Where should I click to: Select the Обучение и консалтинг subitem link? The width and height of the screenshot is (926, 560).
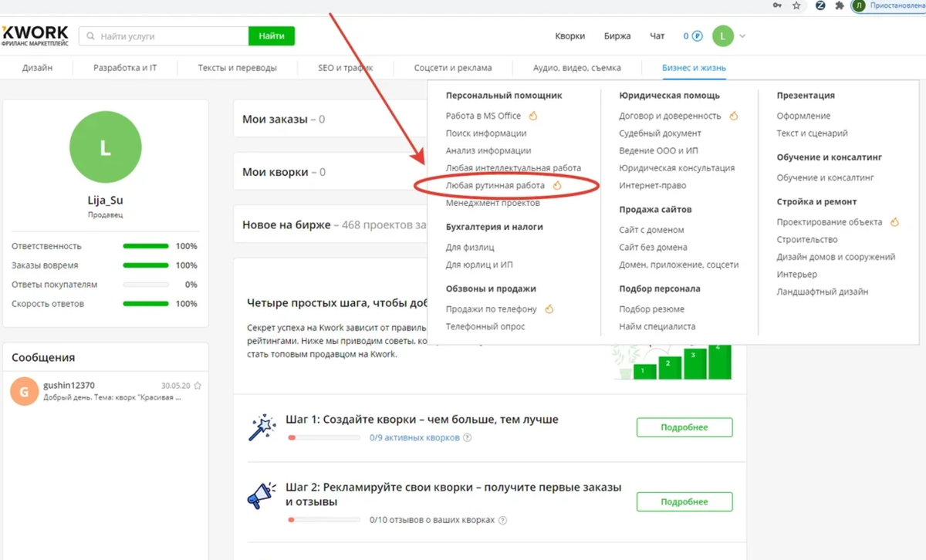(x=826, y=177)
